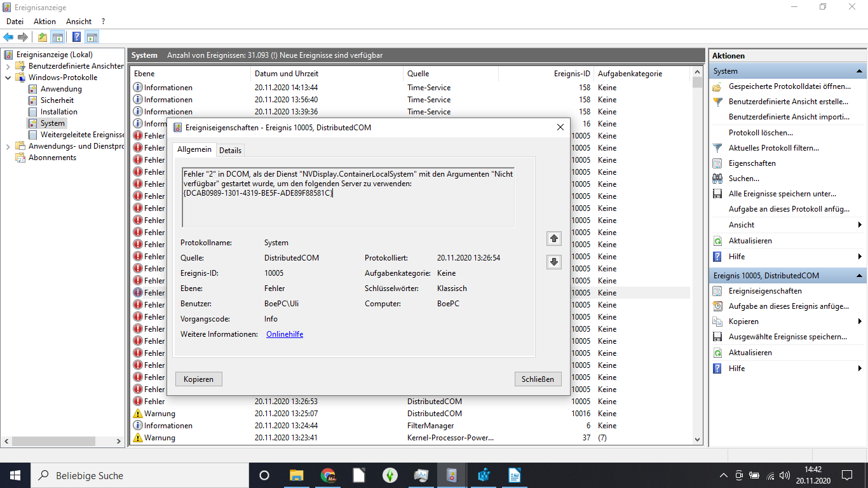Open LibreOffice Writer from the taskbar

tap(515, 475)
